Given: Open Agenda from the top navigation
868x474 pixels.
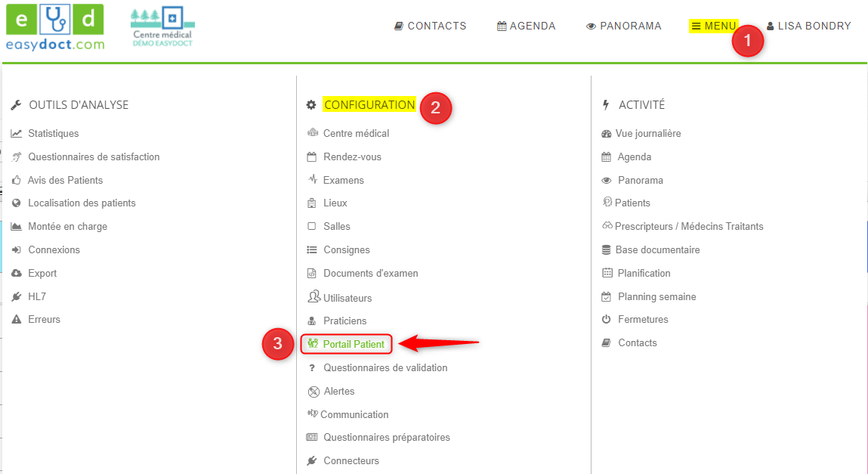Looking at the screenshot, I should (526, 26).
